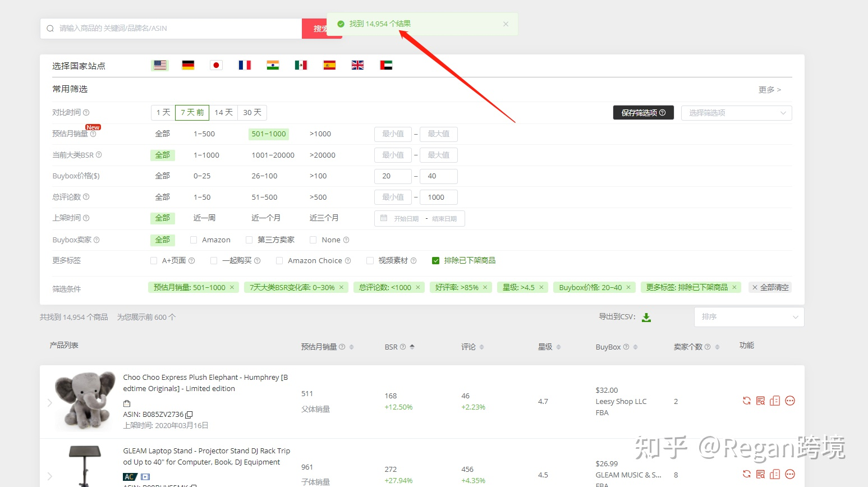Viewport: 868px width, 487px height.
Task: Select the Japan flag site
Action: point(216,65)
